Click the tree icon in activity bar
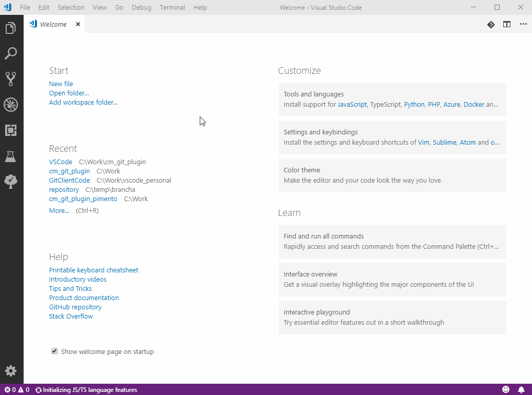This screenshot has height=395, width=532. 11,182
